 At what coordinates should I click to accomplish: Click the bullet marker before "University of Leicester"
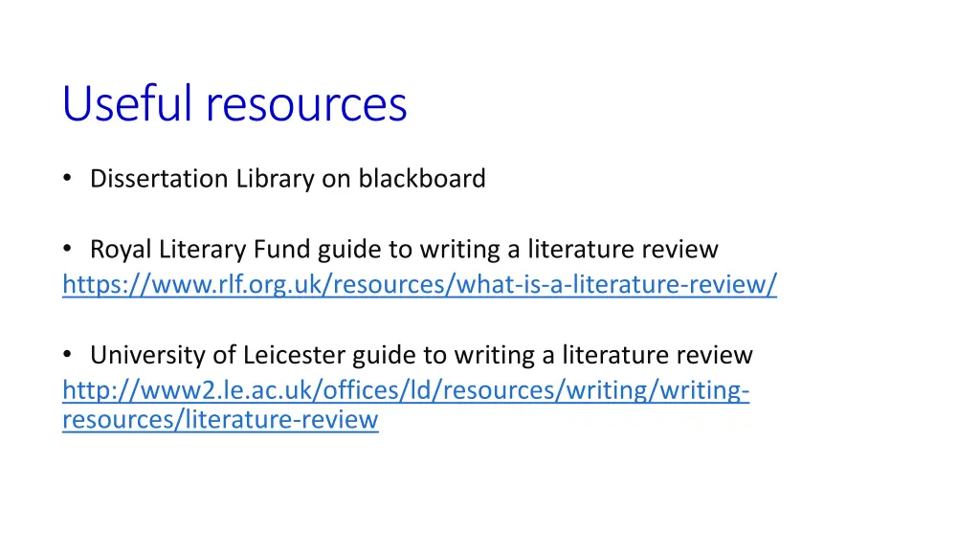point(67,355)
